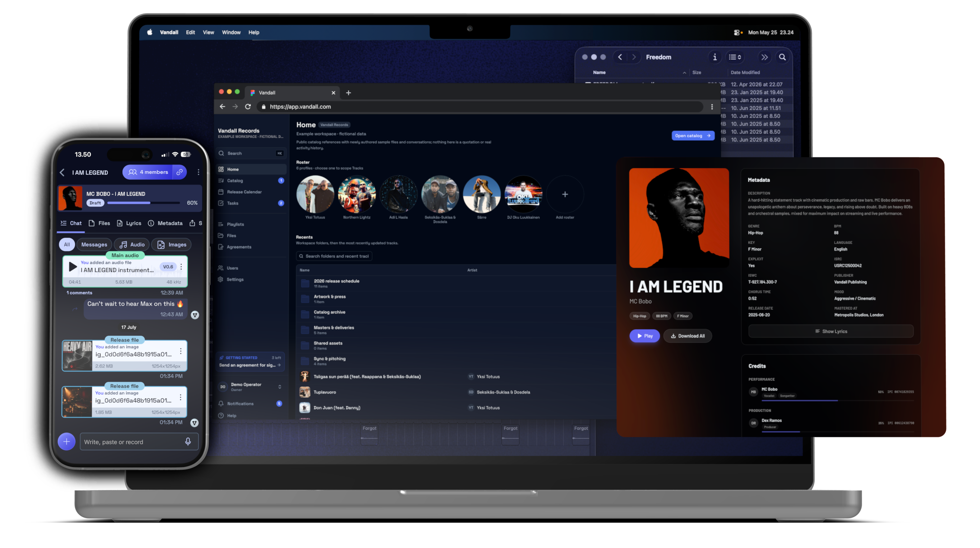Reload the Vandall browser page
980x548 pixels.
click(248, 107)
